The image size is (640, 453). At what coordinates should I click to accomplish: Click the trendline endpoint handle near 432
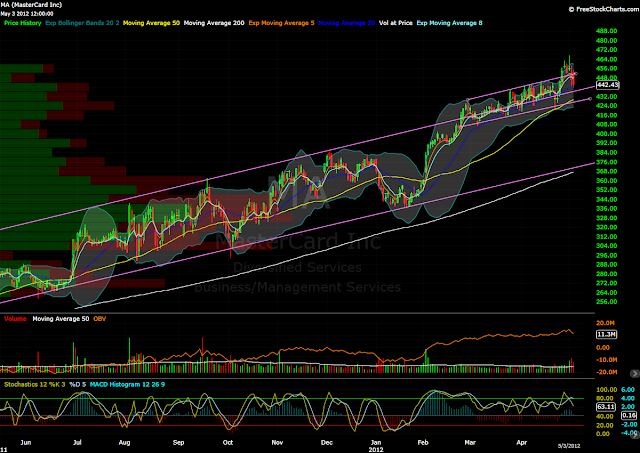590,98
